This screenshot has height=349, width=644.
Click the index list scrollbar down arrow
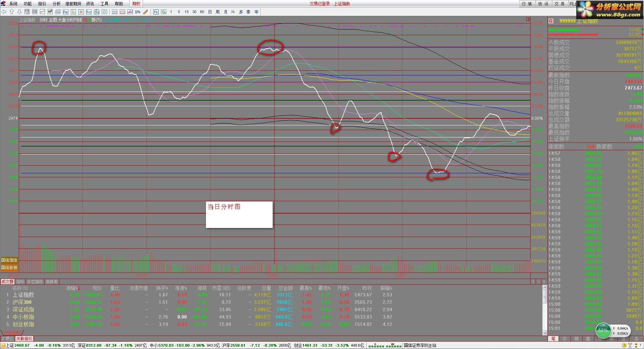545,333
